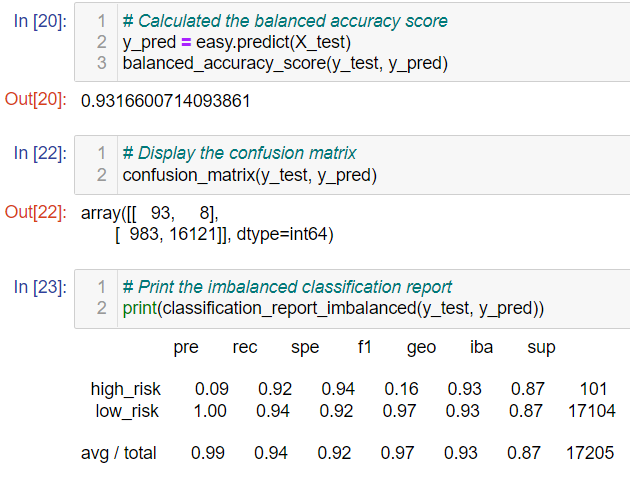
Task: Click the In [20] cell prompt
Action: [x=40, y=21]
